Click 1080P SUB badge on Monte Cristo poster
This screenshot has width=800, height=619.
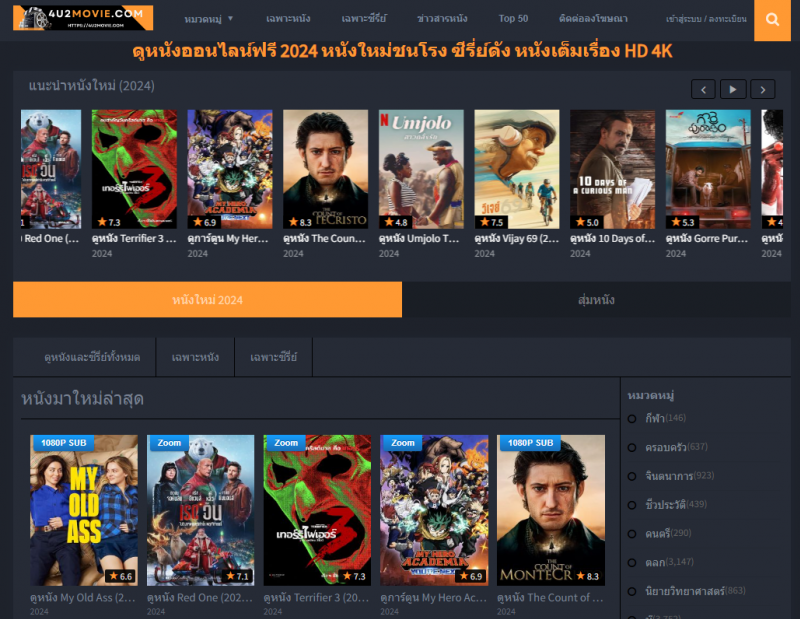(x=530, y=442)
